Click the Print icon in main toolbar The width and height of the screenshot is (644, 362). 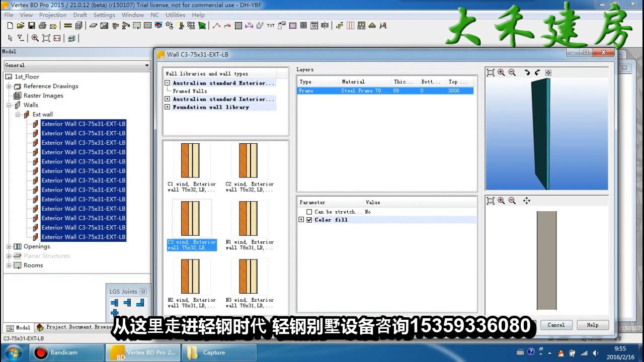(x=42, y=26)
